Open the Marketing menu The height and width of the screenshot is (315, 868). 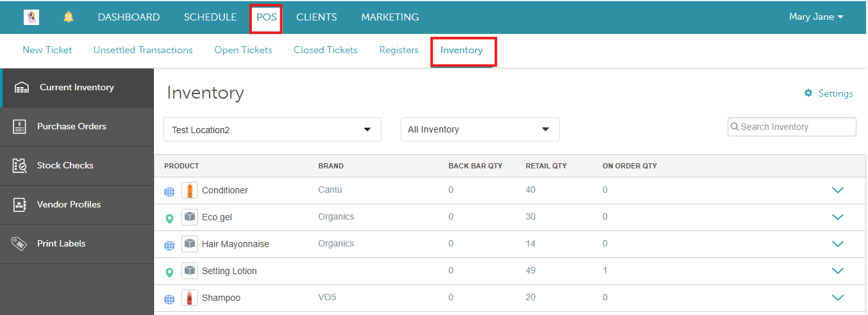pos(390,17)
